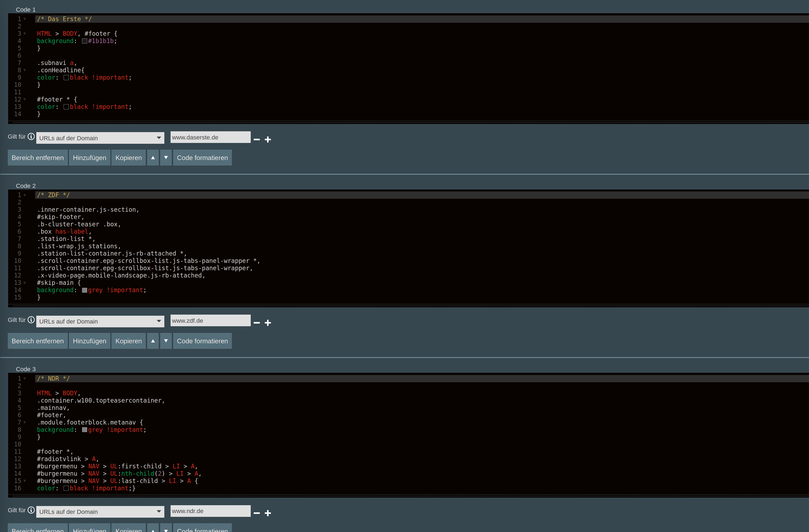Remove the www.daserste.de domain with minus icon
The height and width of the screenshot is (532, 809).
(x=257, y=139)
